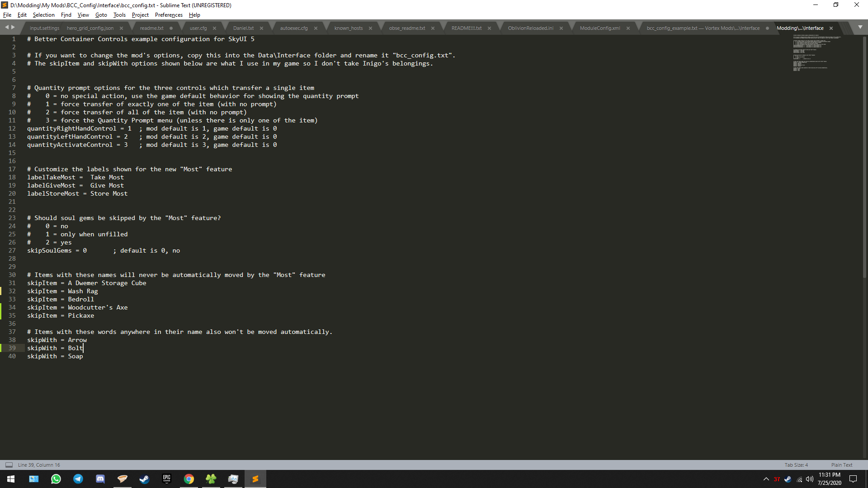This screenshot has width=868, height=488.
Task: Open the Preferences menu
Action: tap(169, 15)
